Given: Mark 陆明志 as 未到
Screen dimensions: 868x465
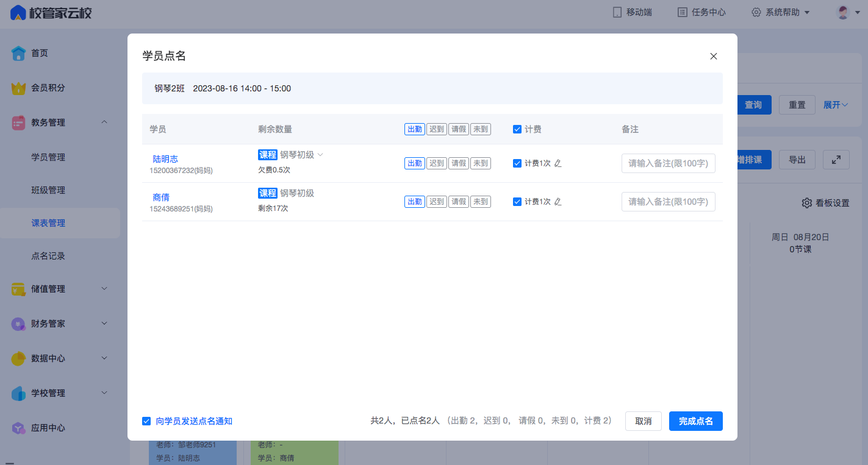Looking at the screenshot, I should [481, 163].
